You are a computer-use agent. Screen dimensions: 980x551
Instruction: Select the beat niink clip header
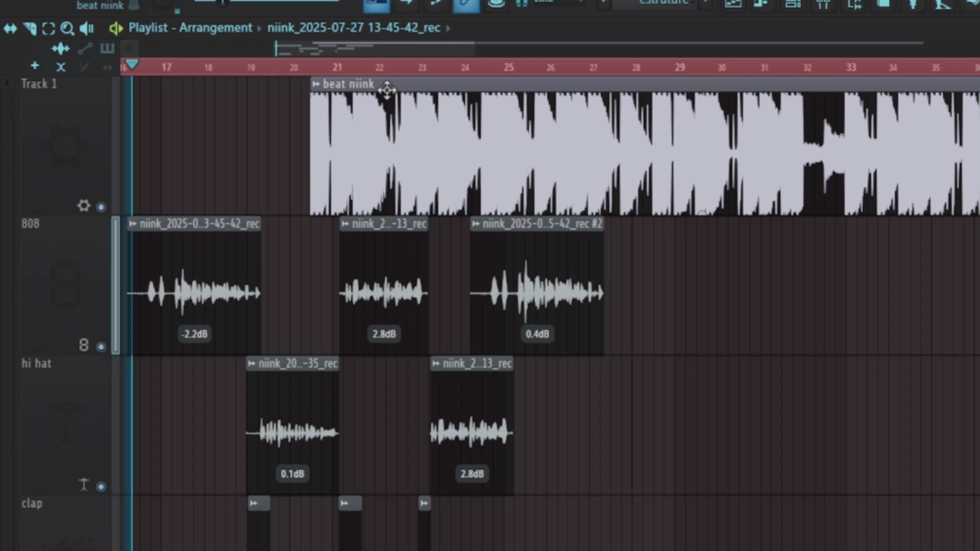pos(348,84)
